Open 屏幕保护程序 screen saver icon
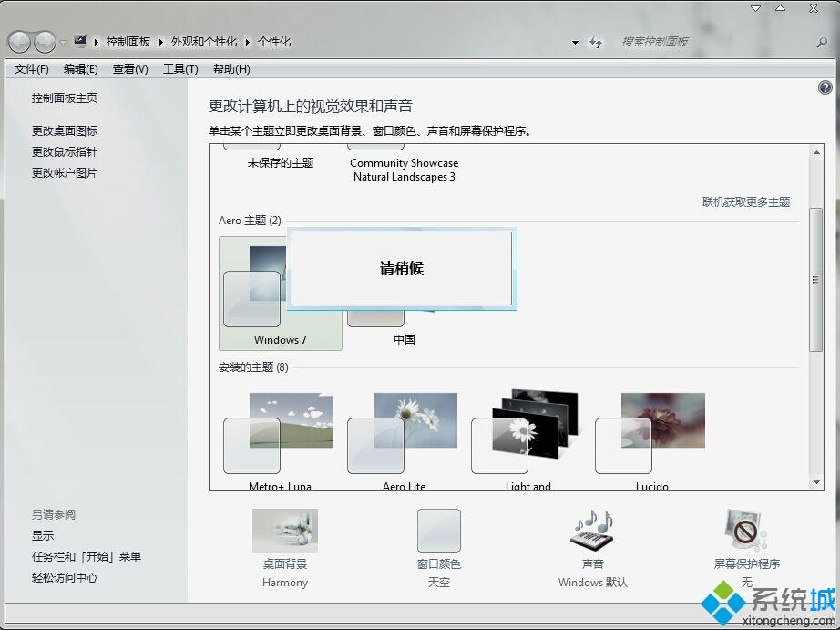Viewport: 840px width, 630px height. [x=746, y=531]
